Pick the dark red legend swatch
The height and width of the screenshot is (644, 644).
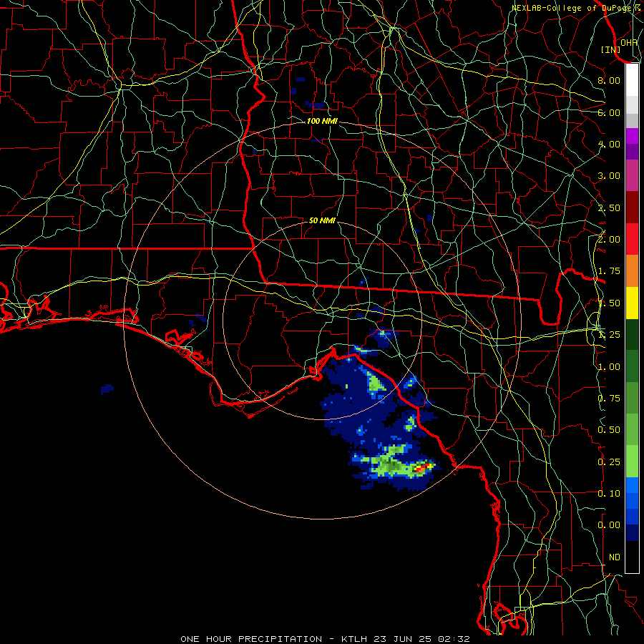click(x=632, y=208)
